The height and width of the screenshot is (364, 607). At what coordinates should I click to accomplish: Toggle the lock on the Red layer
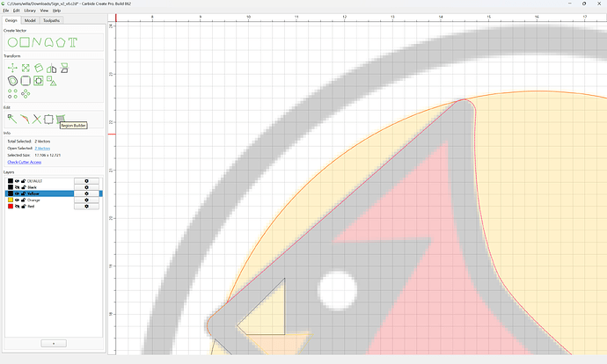click(23, 206)
